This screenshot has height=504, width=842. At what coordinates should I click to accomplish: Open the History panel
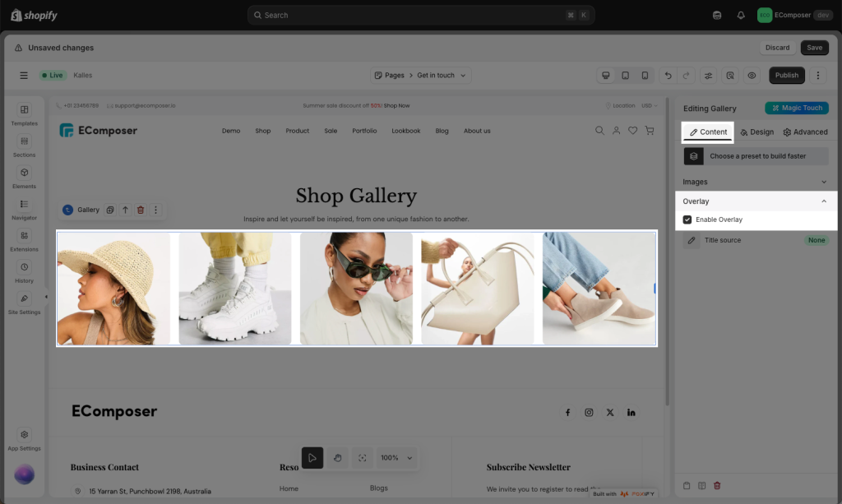tap(24, 271)
